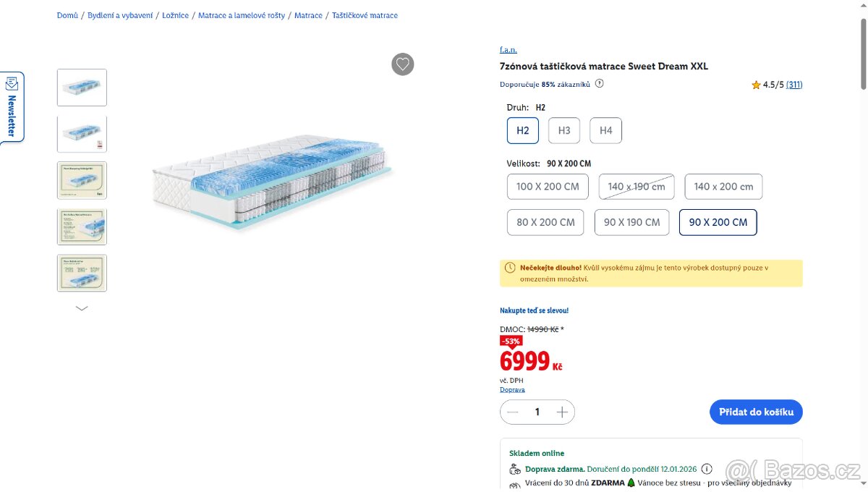
Task: Add product to wishlist via heart icon
Action: point(403,64)
